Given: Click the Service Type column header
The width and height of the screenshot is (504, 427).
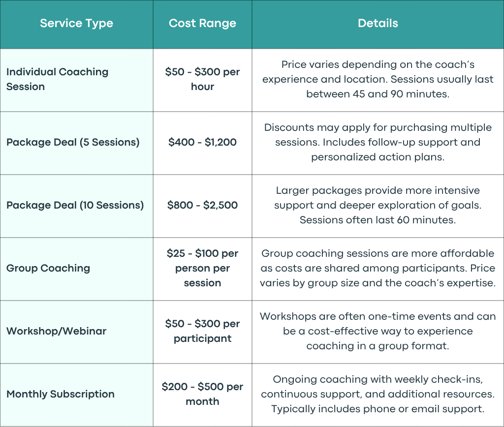Looking at the screenshot, I should pyautogui.click(x=76, y=24).
